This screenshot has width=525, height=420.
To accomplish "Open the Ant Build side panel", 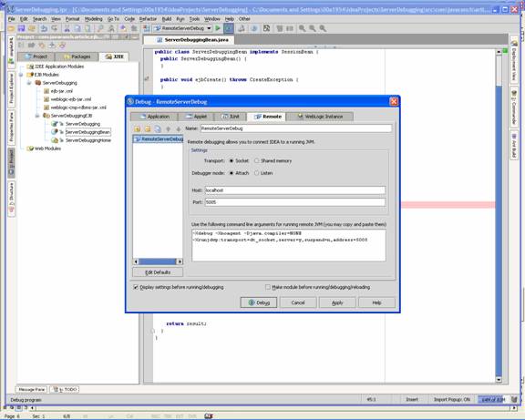I will 514,146.
